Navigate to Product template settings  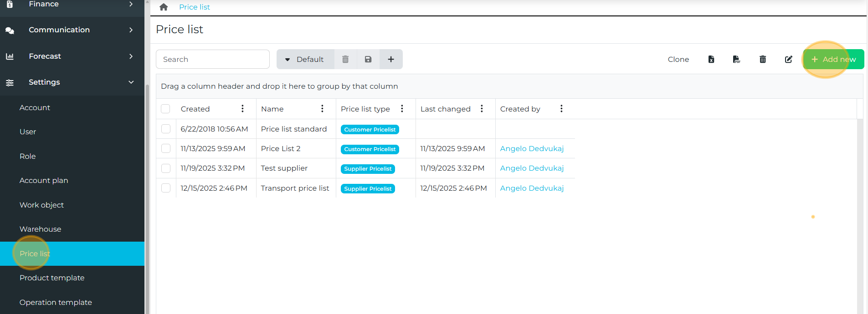52,278
